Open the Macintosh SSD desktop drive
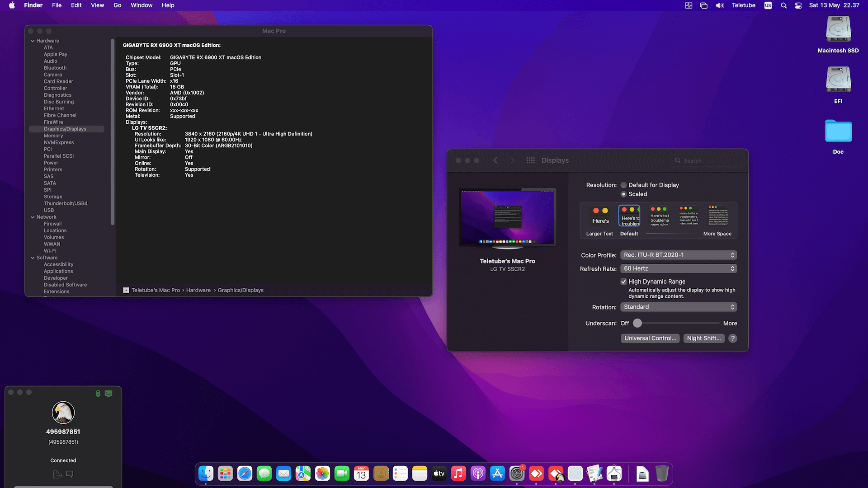868x488 pixels. (x=838, y=35)
